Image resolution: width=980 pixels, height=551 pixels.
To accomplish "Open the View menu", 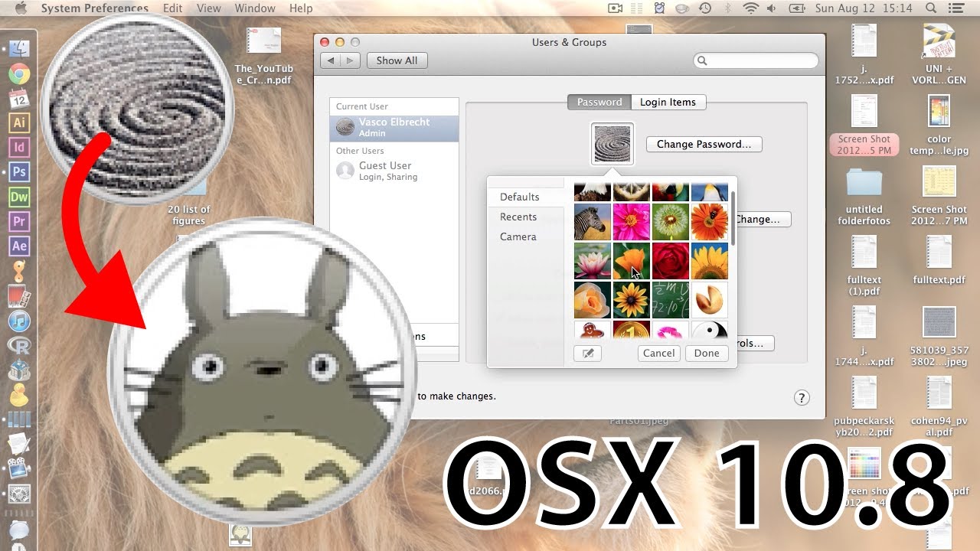I will click(x=209, y=8).
